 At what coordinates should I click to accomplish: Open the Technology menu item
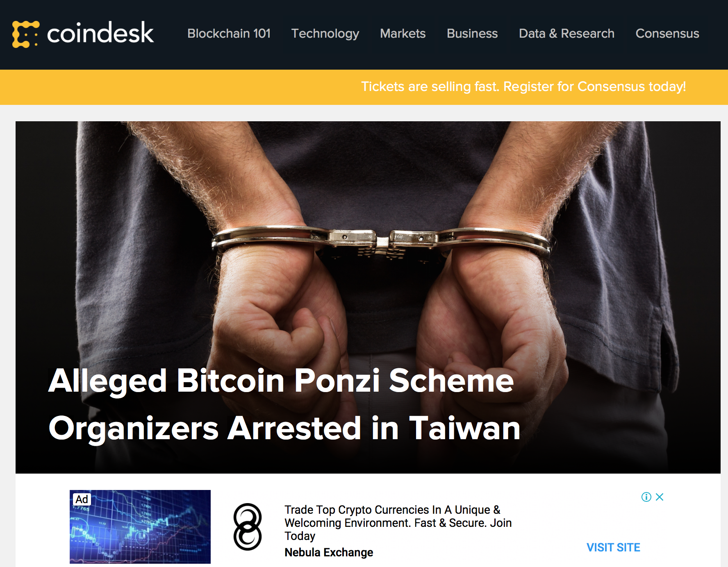[325, 34]
